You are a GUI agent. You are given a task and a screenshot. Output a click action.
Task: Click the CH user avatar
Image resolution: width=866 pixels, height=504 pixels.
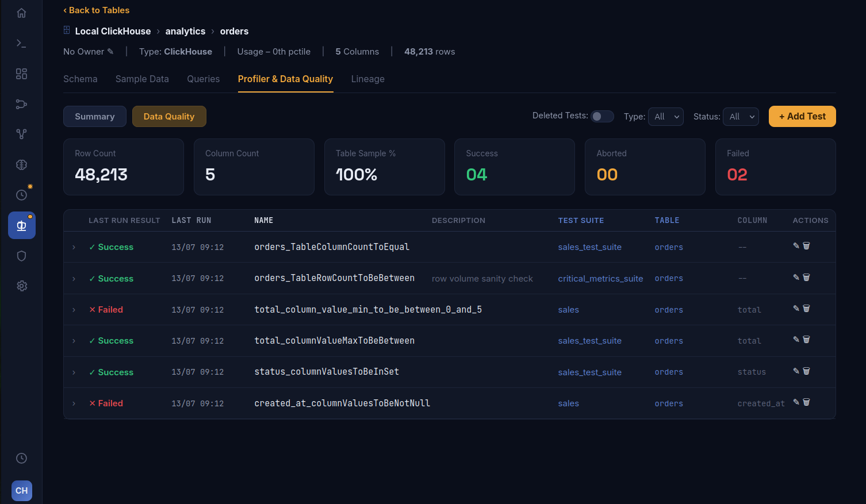22,491
